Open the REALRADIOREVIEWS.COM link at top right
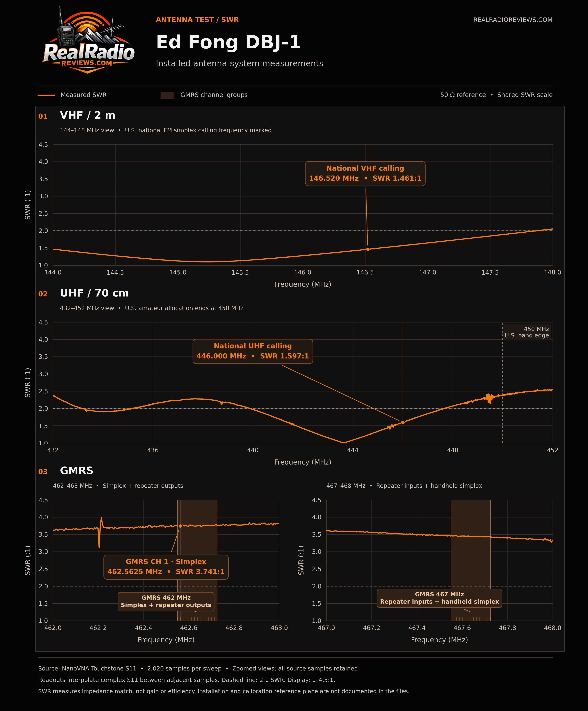This screenshot has width=588, height=711. click(513, 20)
